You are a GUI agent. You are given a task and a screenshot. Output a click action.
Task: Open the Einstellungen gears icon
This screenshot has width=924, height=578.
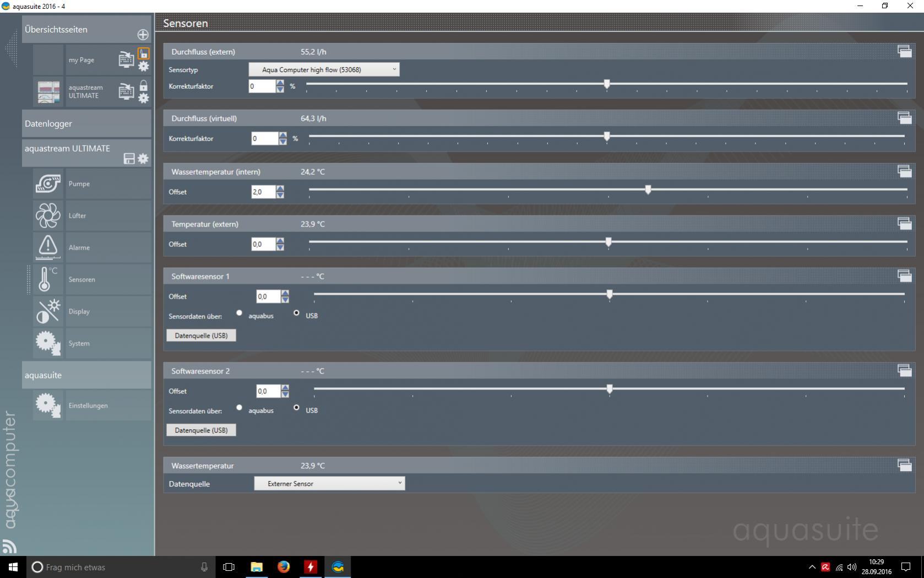(48, 406)
